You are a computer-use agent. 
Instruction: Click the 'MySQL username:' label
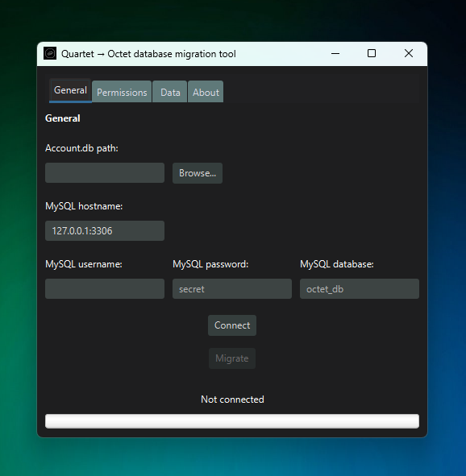[84, 264]
